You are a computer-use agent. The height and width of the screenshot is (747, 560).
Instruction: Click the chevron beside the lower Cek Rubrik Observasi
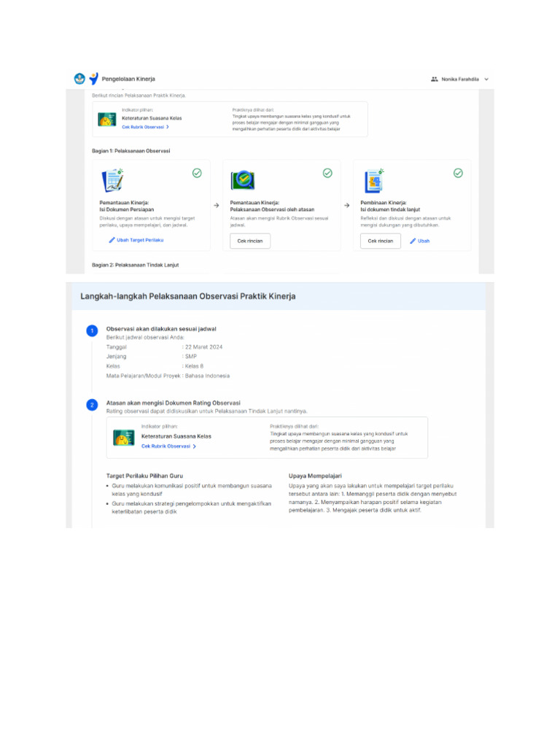click(x=194, y=446)
